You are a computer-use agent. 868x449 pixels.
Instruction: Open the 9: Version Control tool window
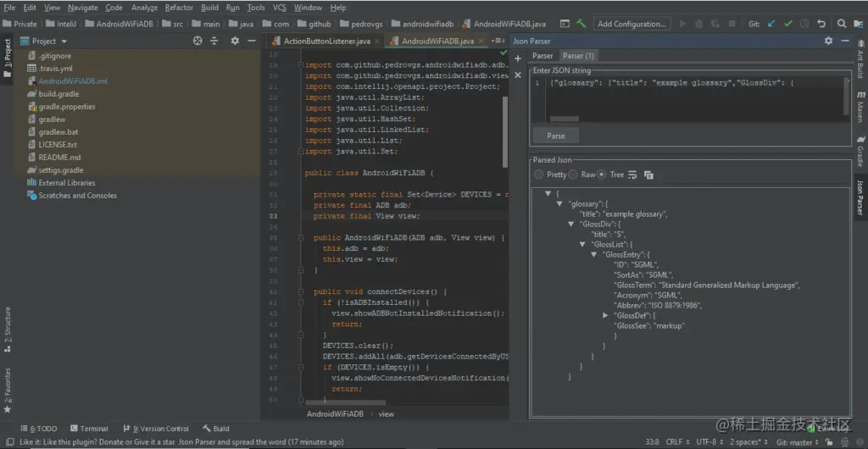156,429
